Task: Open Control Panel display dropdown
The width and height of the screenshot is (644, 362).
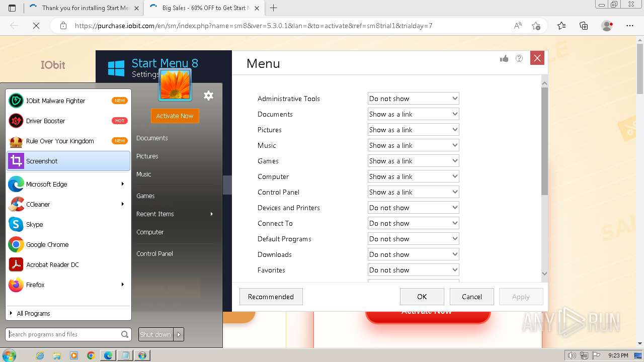Action: 413,192
